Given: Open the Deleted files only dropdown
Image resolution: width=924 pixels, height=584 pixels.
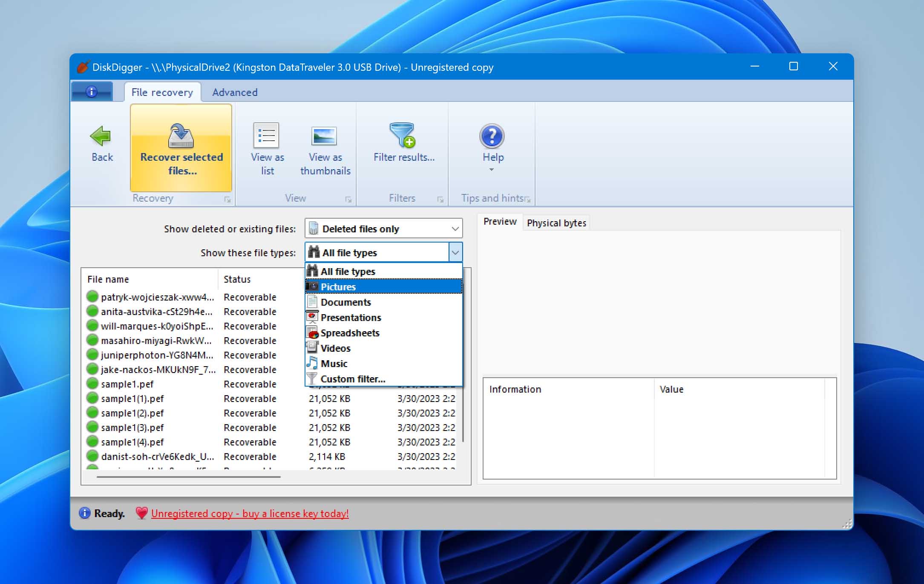Looking at the screenshot, I should (x=383, y=228).
